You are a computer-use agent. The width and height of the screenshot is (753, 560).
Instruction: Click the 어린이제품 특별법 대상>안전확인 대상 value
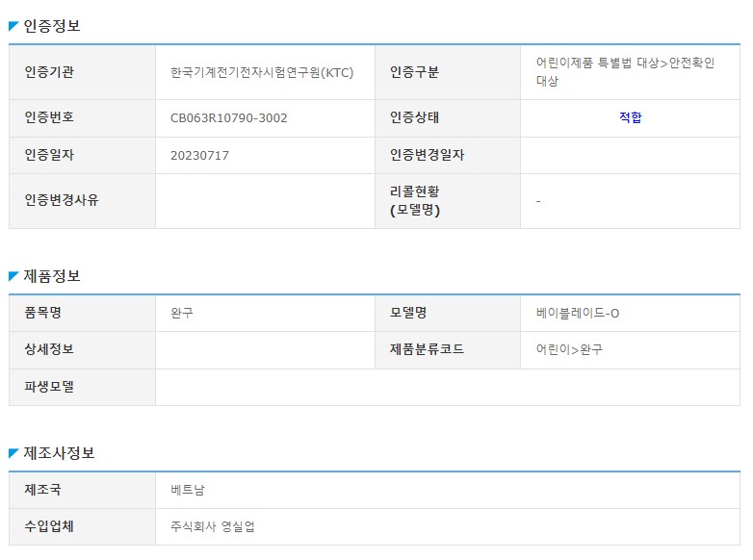625,72
